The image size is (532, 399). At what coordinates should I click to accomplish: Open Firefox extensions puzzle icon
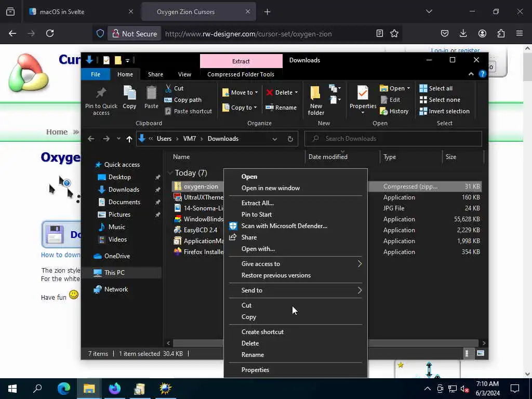click(x=501, y=33)
